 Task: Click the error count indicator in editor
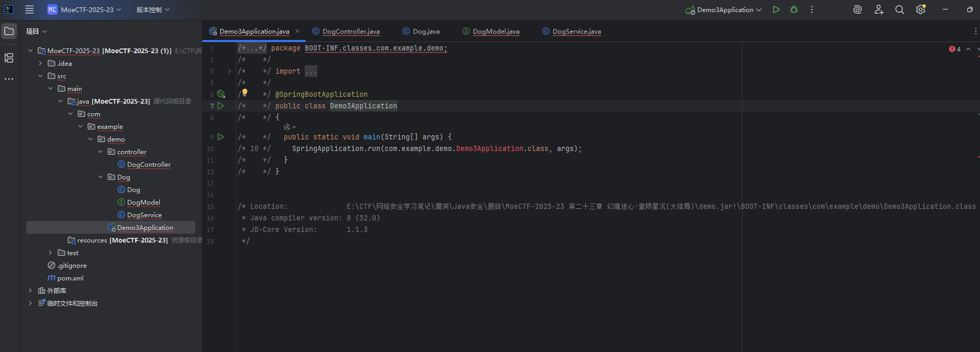click(x=955, y=49)
